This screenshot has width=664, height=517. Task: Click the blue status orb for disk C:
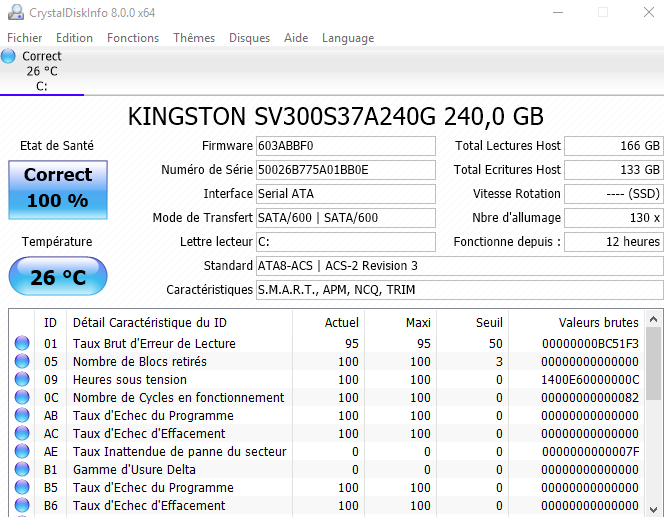tap(8, 56)
